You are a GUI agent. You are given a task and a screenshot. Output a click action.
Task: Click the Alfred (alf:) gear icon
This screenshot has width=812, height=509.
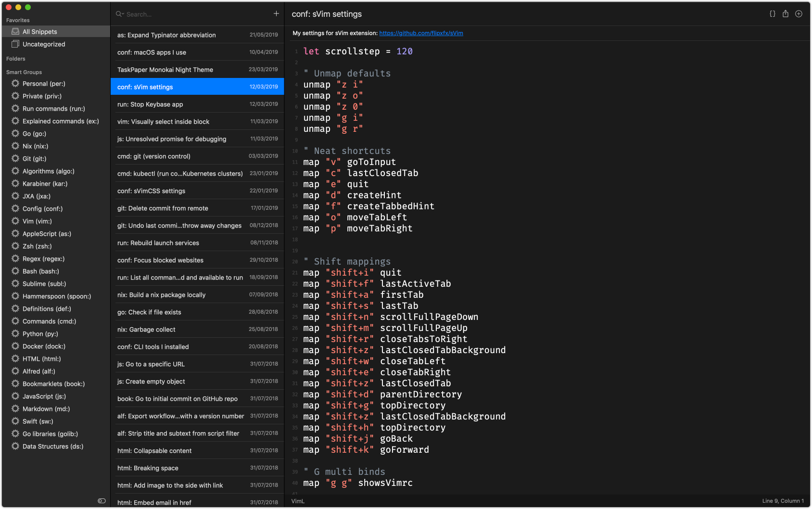point(15,371)
